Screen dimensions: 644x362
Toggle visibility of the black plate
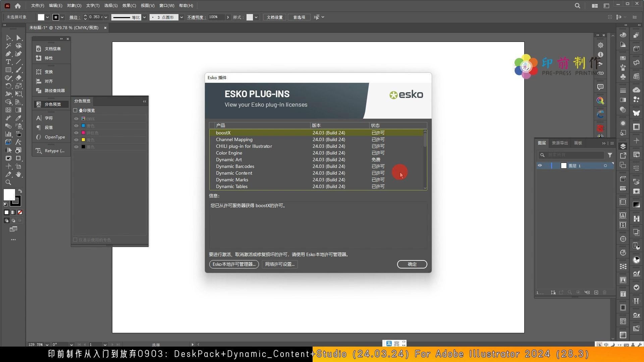tap(76, 147)
